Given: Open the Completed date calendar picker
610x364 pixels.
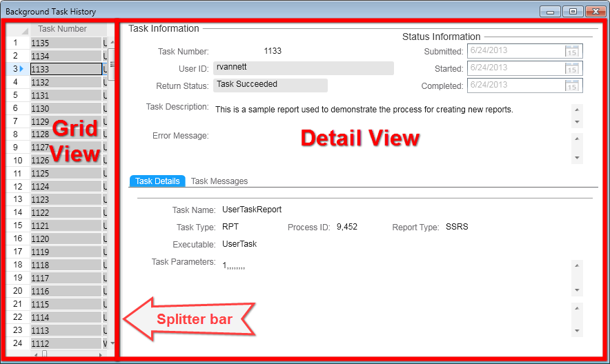Looking at the screenshot, I should point(571,85).
